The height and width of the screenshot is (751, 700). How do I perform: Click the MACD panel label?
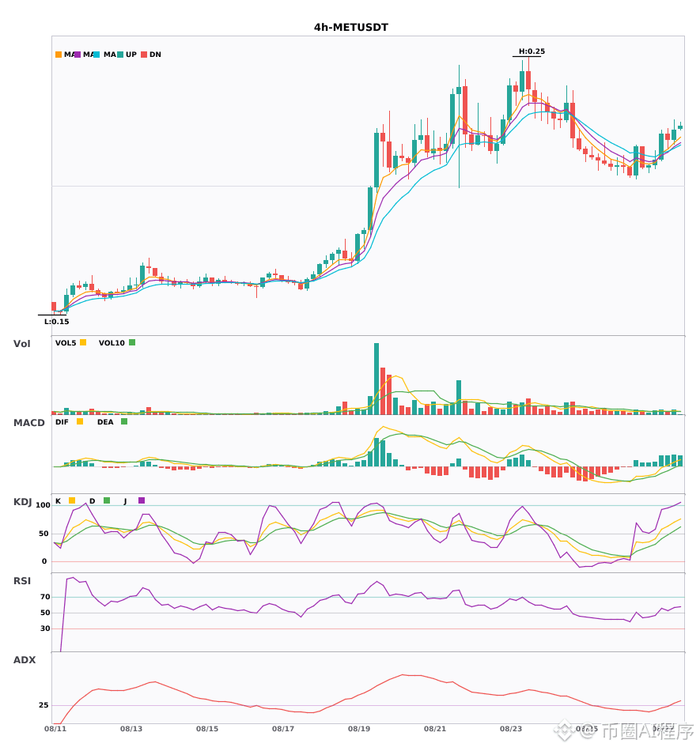tap(28, 423)
